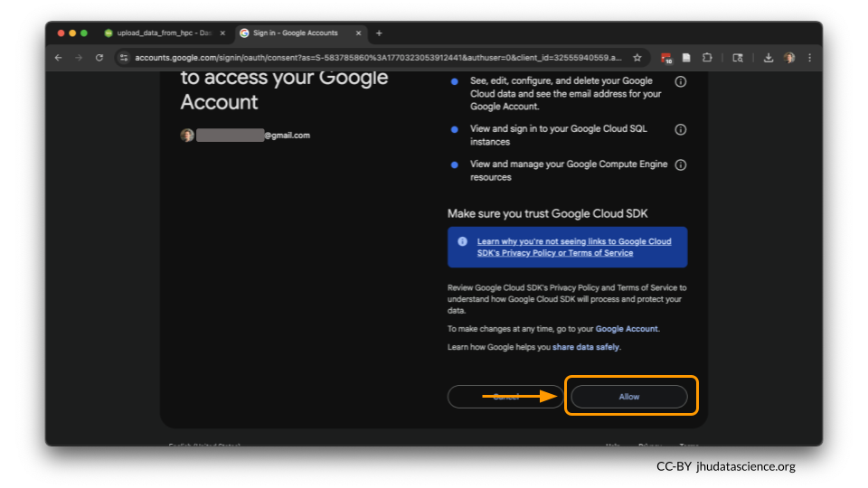Screen dimensions: 868x488
Task: Open a new browser tab
Action: coord(379,33)
